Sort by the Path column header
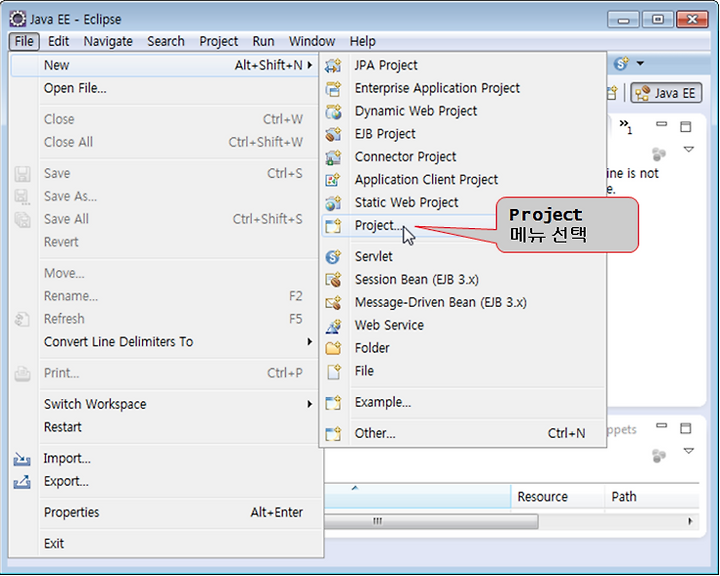This screenshot has width=720, height=576. point(652,497)
